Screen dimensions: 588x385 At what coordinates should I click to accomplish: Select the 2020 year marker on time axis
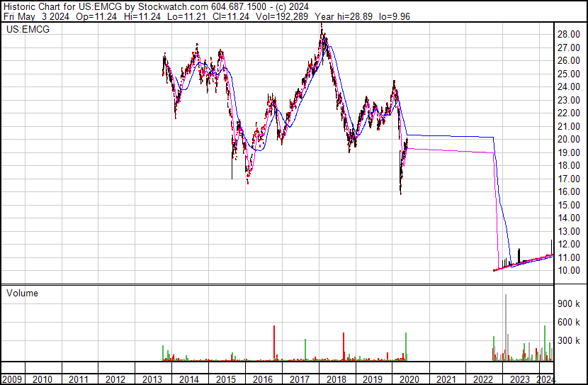pos(410,379)
